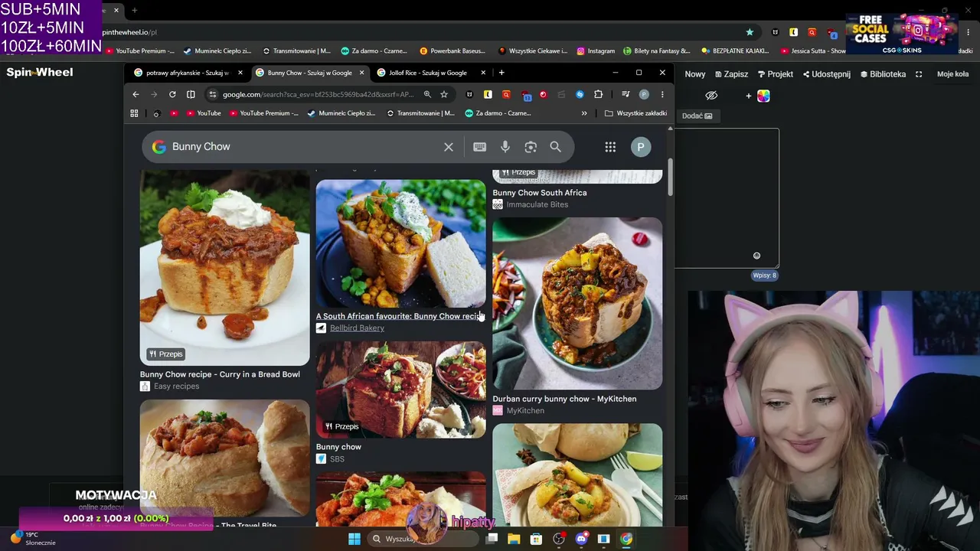
Task: Clear the Bunny Chow search text
Action: pos(449,147)
